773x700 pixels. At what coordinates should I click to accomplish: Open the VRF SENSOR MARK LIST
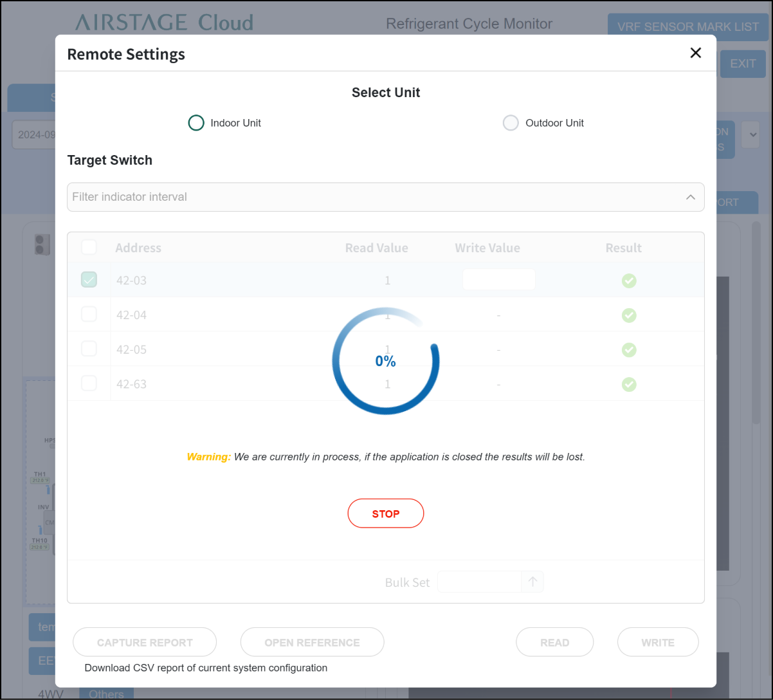(x=687, y=27)
